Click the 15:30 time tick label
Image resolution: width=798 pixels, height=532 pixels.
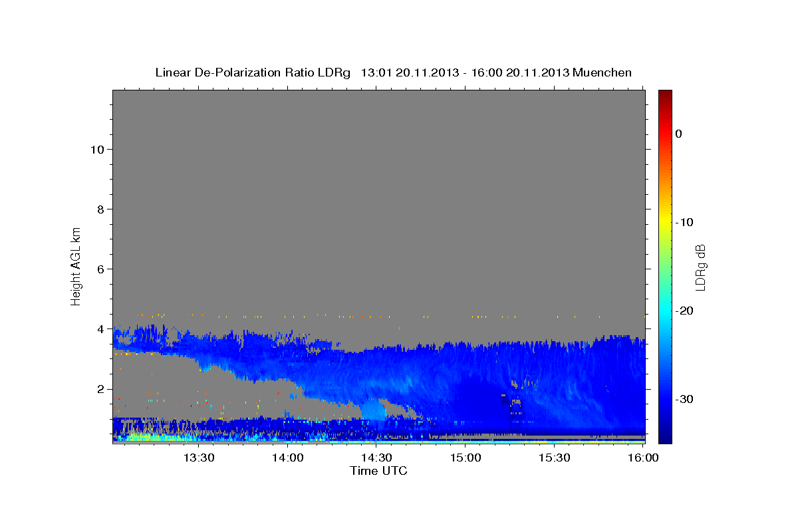pos(554,458)
